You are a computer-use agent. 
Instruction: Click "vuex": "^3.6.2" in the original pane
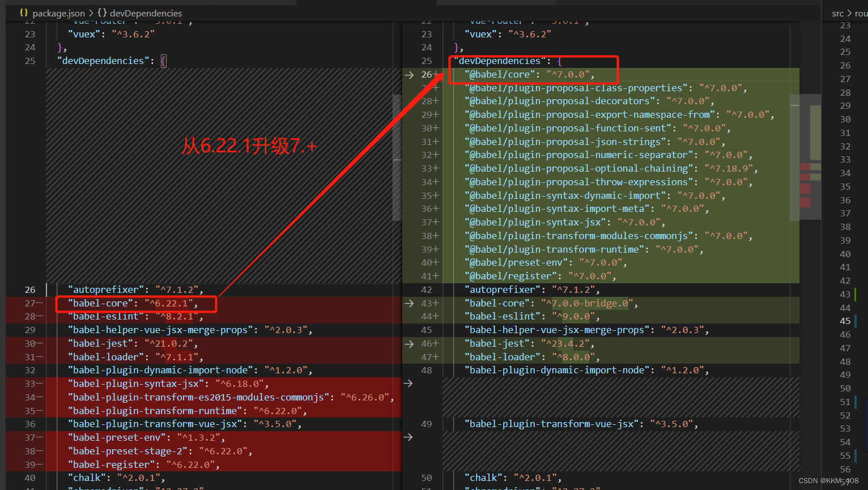coord(111,34)
